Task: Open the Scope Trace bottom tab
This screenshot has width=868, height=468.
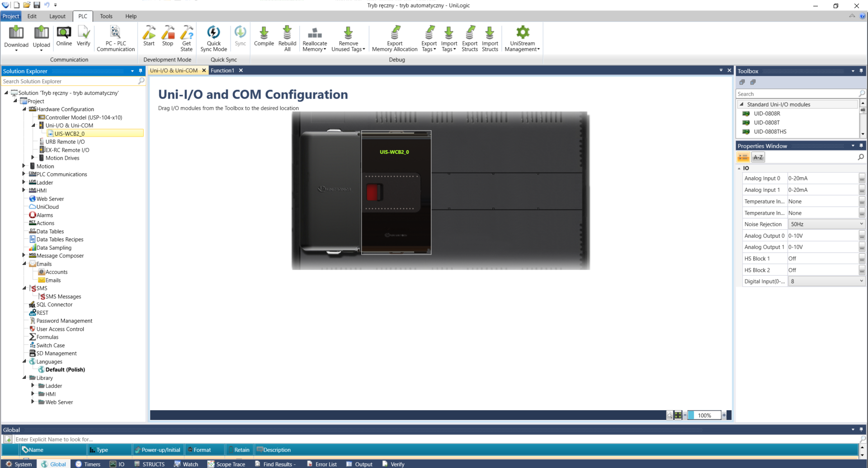Action: [x=226, y=464]
